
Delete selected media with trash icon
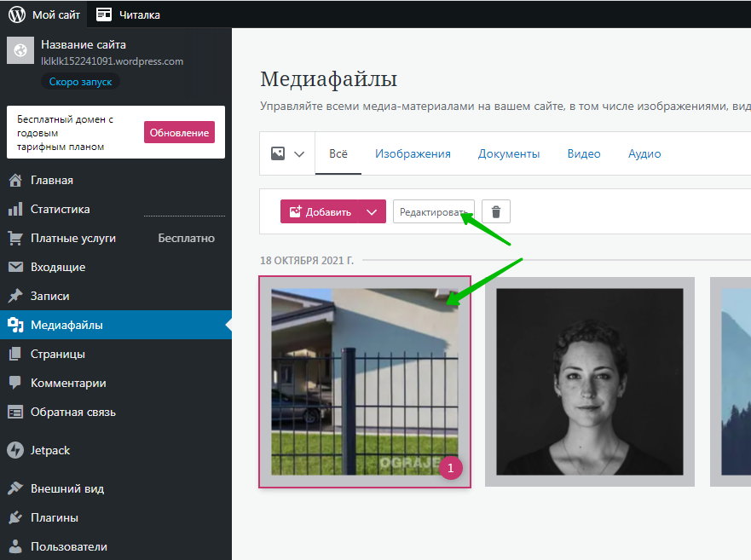496,211
